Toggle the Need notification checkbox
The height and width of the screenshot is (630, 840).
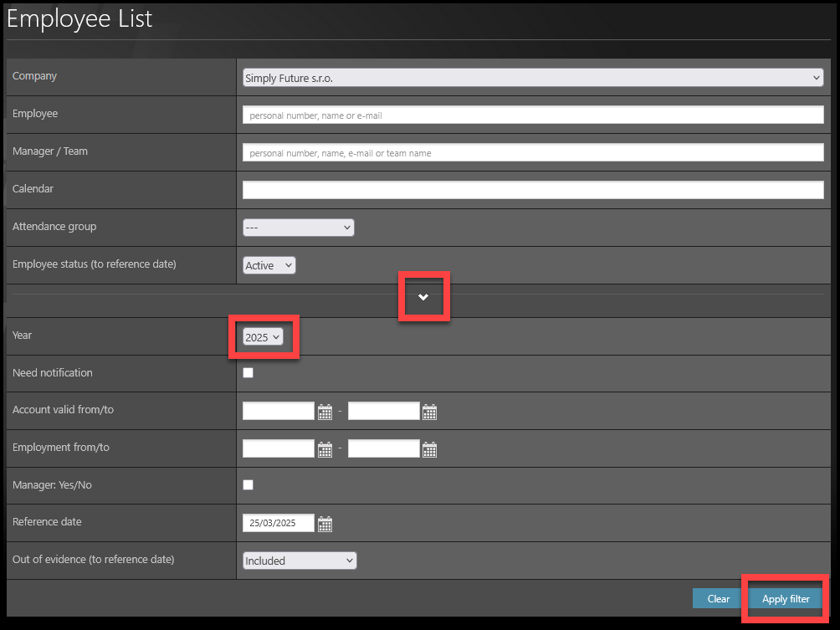point(248,373)
